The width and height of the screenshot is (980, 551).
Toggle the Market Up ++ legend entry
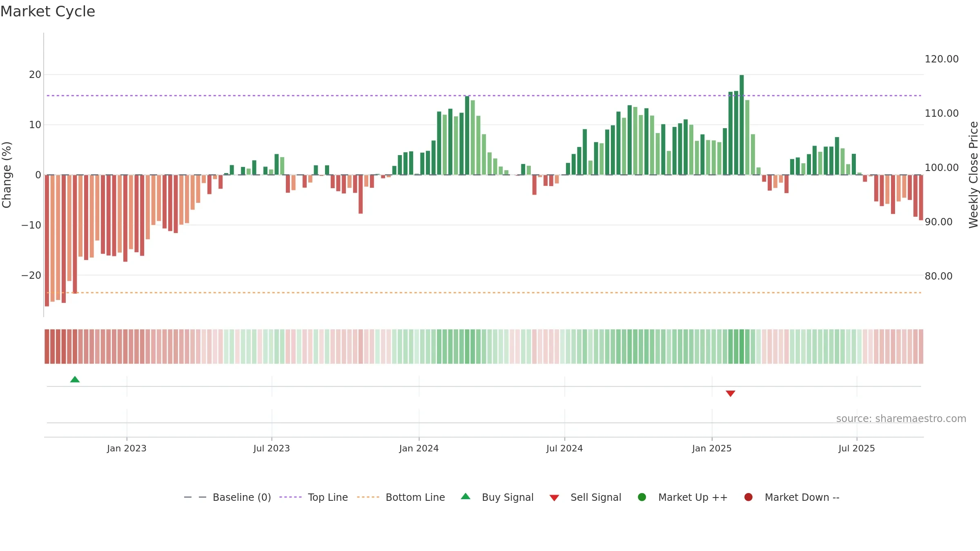point(682,497)
